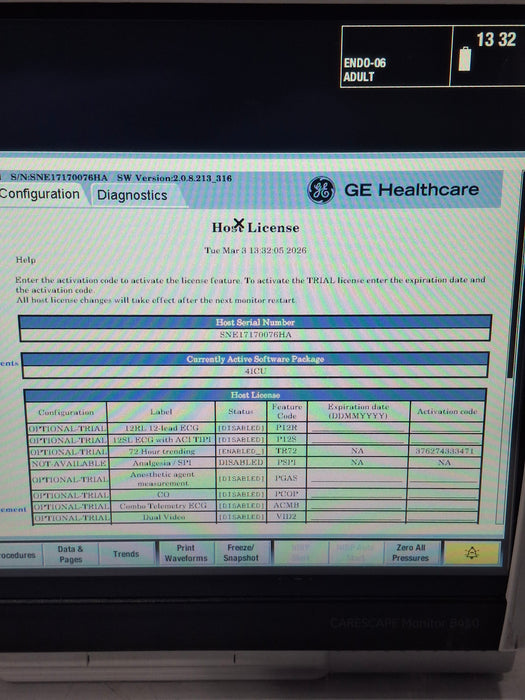Screen dimensions: 525x700
Task: Change the status selector in the CO row
Action: tap(241, 495)
